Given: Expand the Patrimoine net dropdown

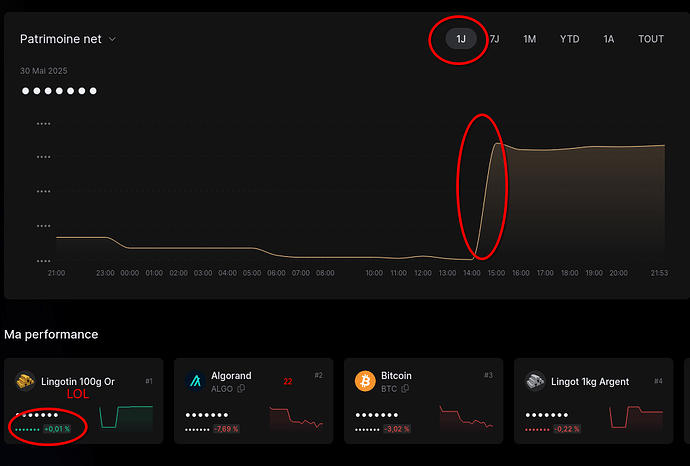Looking at the screenshot, I should (x=112, y=40).
